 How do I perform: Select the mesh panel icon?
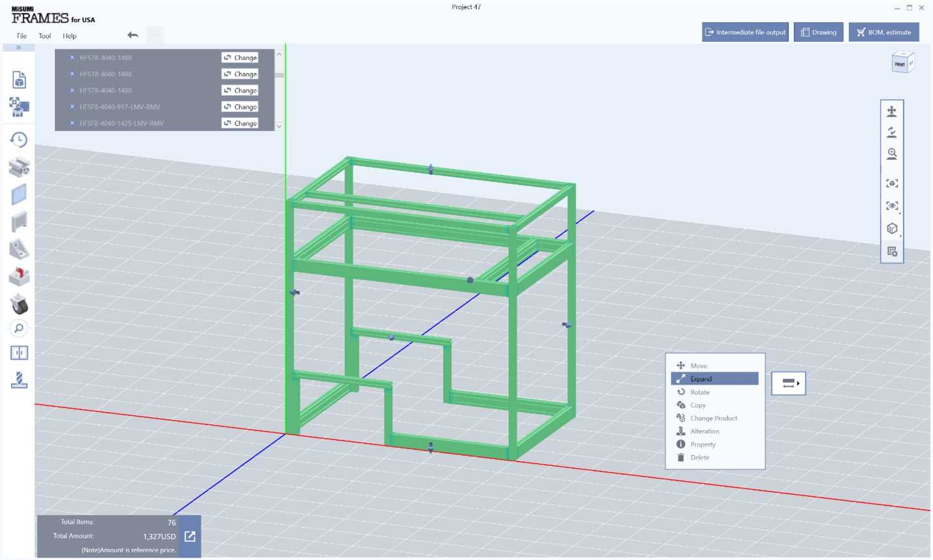coord(19,222)
